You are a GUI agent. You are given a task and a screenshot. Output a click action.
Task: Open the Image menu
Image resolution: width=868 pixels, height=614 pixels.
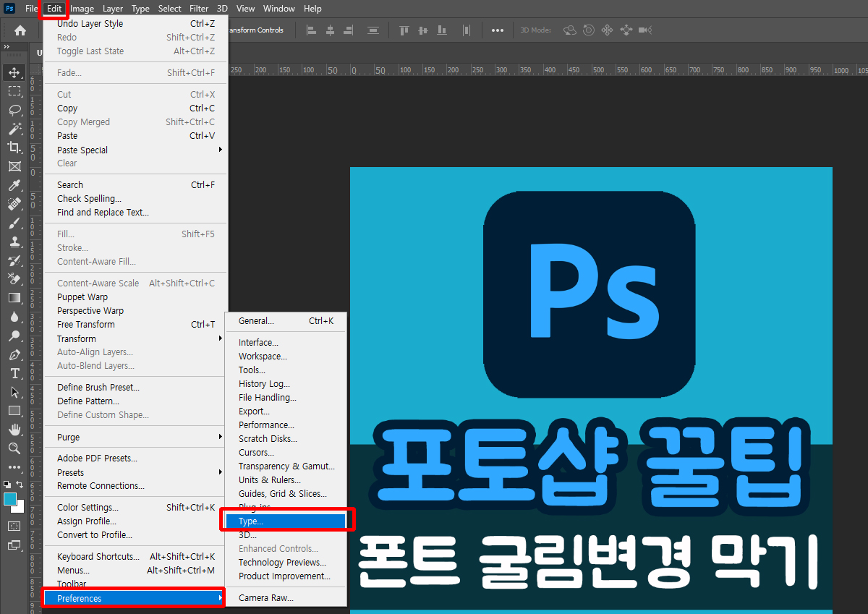(x=82, y=9)
